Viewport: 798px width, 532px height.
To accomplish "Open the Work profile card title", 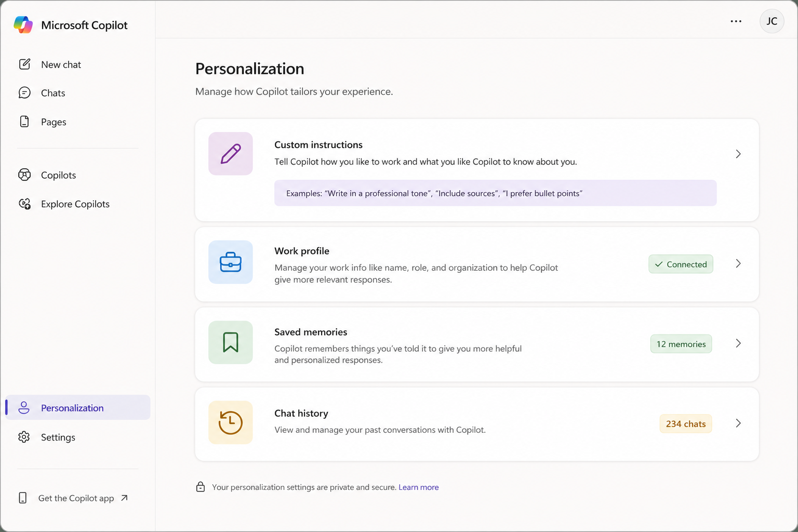I will (x=302, y=251).
